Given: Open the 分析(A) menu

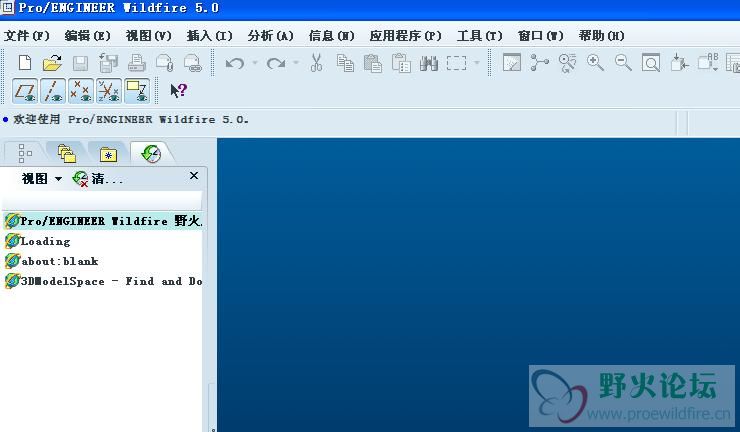Looking at the screenshot, I should (270, 35).
